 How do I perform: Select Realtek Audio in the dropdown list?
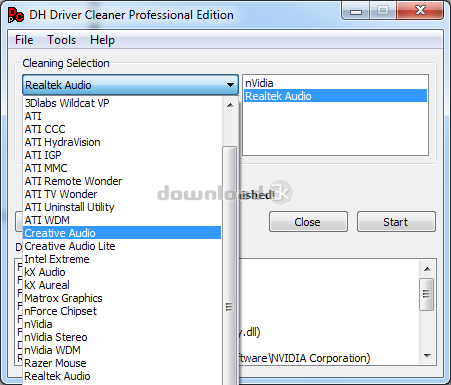coord(122,376)
